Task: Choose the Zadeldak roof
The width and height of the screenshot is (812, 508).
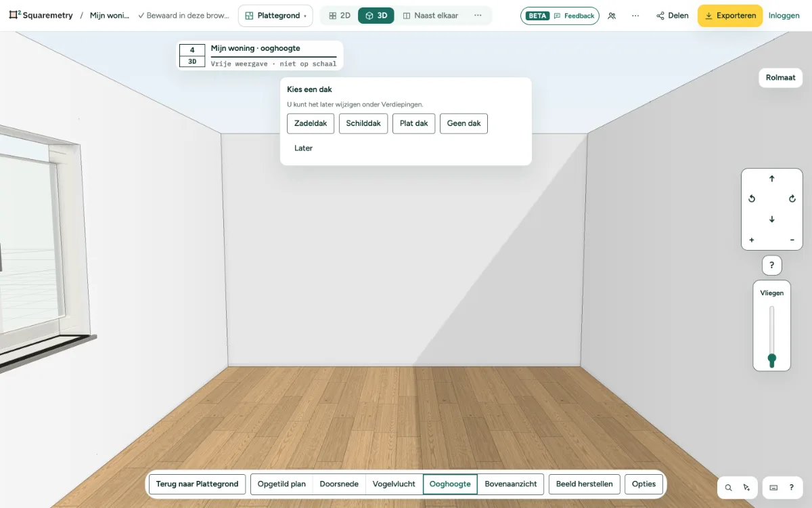Action: pyautogui.click(x=311, y=124)
